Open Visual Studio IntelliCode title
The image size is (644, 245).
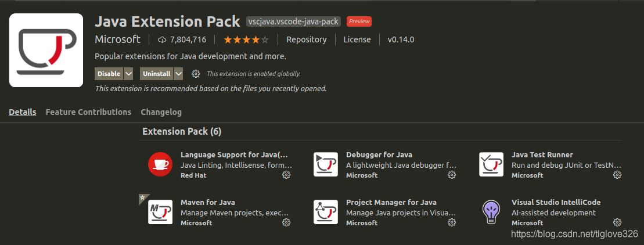coord(556,202)
